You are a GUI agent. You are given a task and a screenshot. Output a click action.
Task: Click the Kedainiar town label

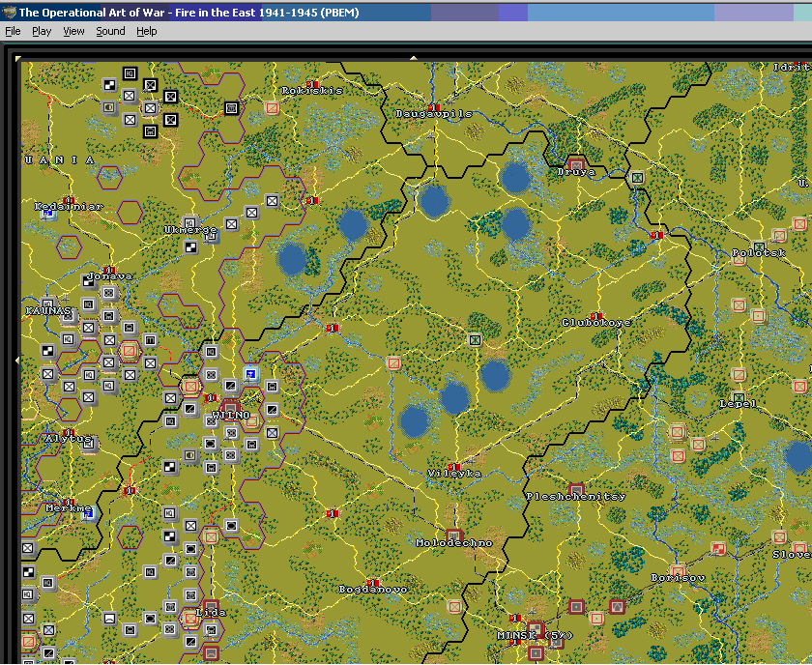click(69, 206)
